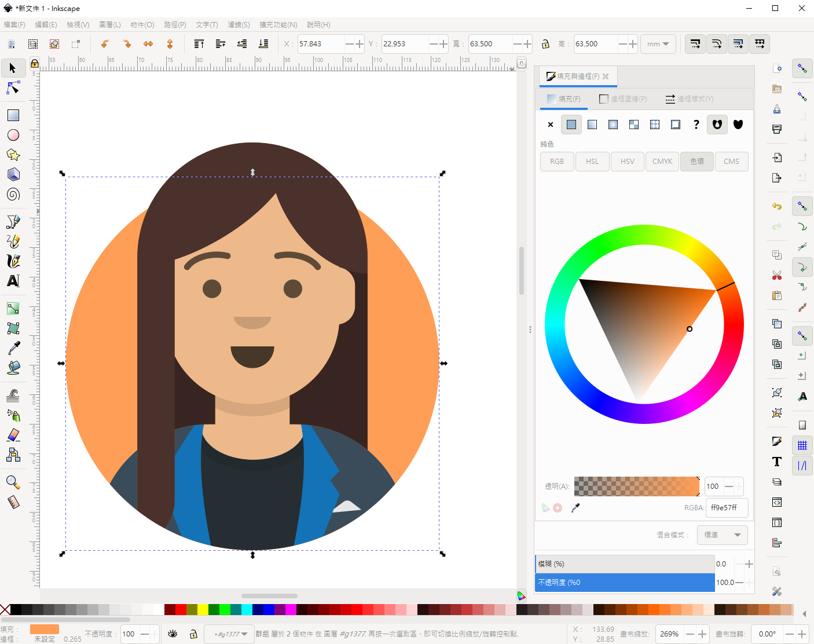Select the Measure ruler tool
814x644 pixels.
[x=13, y=502]
